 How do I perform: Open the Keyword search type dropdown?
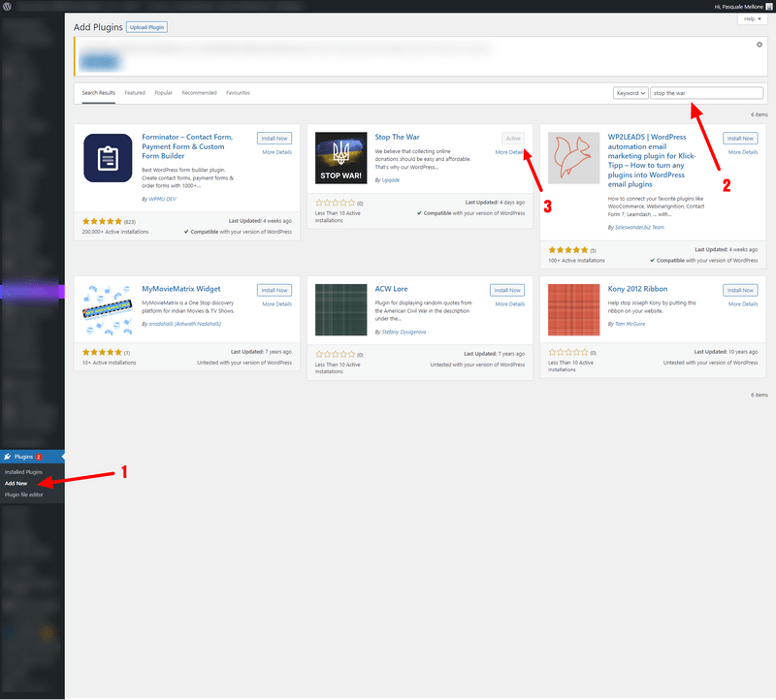coord(630,93)
